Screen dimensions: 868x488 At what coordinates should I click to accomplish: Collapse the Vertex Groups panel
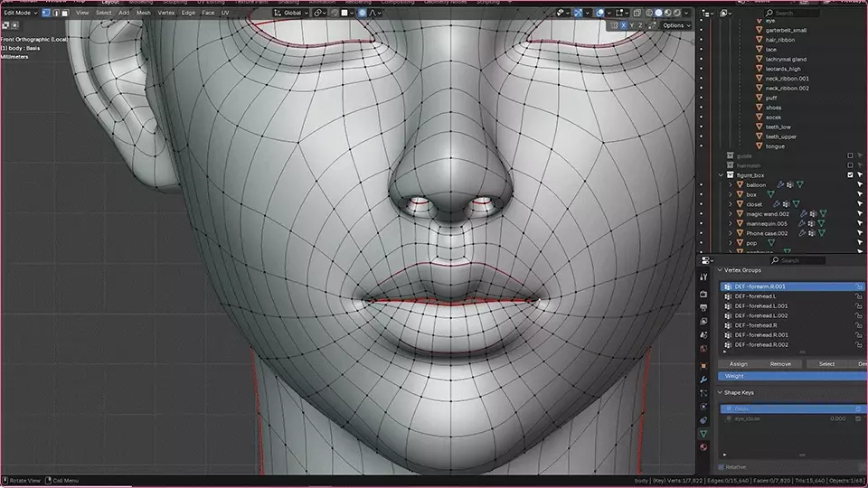click(x=721, y=270)
